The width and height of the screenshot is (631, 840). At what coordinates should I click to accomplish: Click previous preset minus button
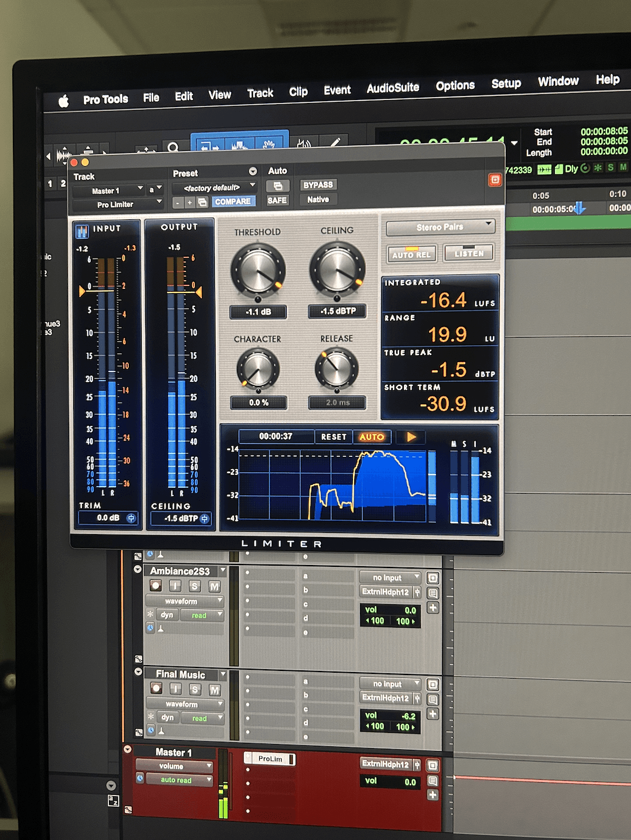click(178, 202)
